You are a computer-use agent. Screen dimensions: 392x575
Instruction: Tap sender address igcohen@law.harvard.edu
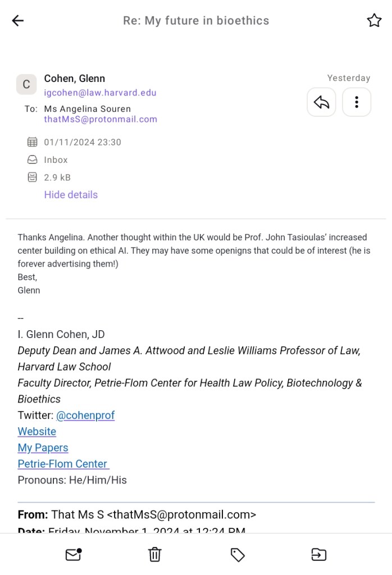tap(100, 93)
